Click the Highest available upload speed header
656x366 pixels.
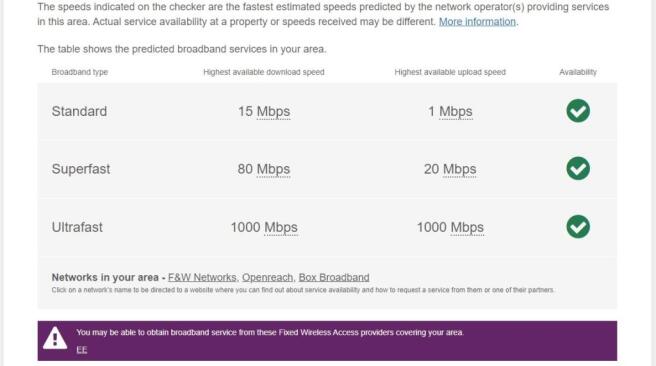(450, 72)
